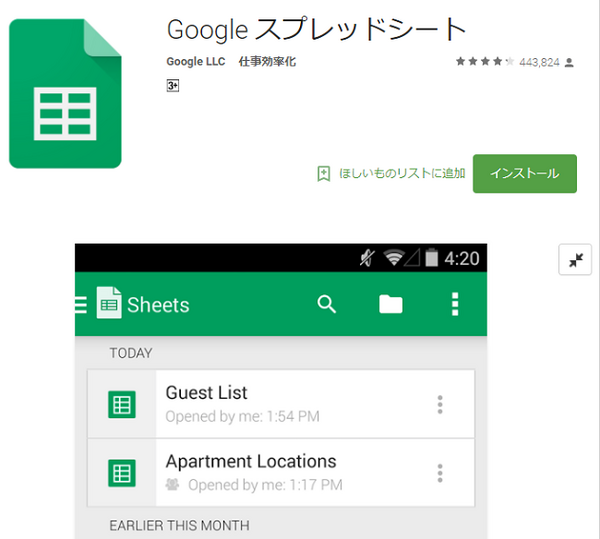
Task: Click the shared people icon under Apartment Locations
Action: [x=172, y=485]
